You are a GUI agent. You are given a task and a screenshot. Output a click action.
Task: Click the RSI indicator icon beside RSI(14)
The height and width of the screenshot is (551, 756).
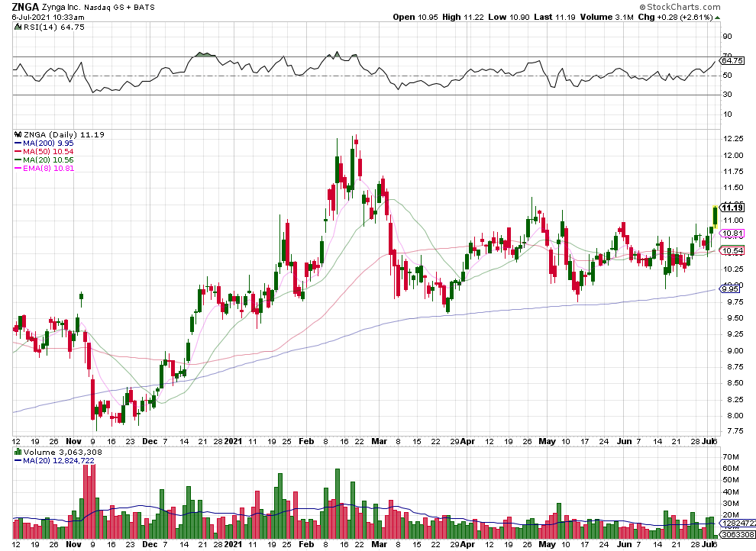tap(18, 27)
